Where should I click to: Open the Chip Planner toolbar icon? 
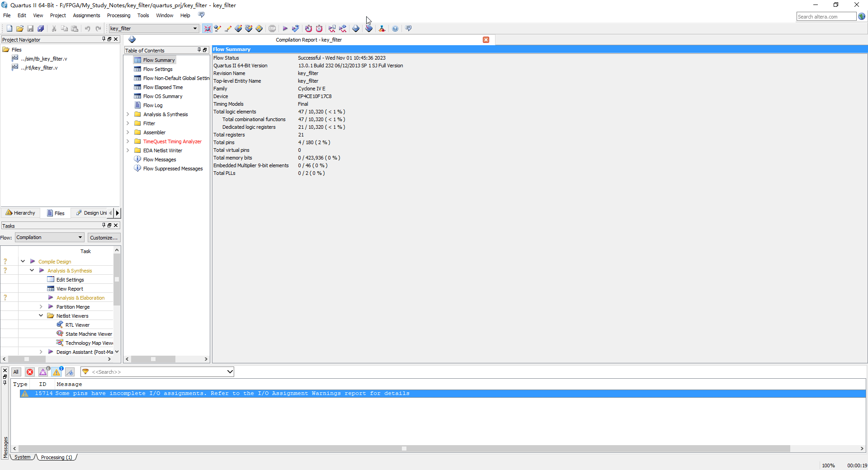[x=259, y=28]
